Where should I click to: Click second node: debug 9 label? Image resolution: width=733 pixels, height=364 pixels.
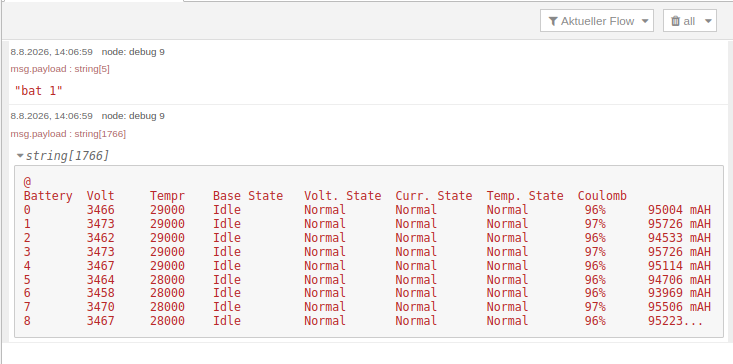(x=133, y=116)
